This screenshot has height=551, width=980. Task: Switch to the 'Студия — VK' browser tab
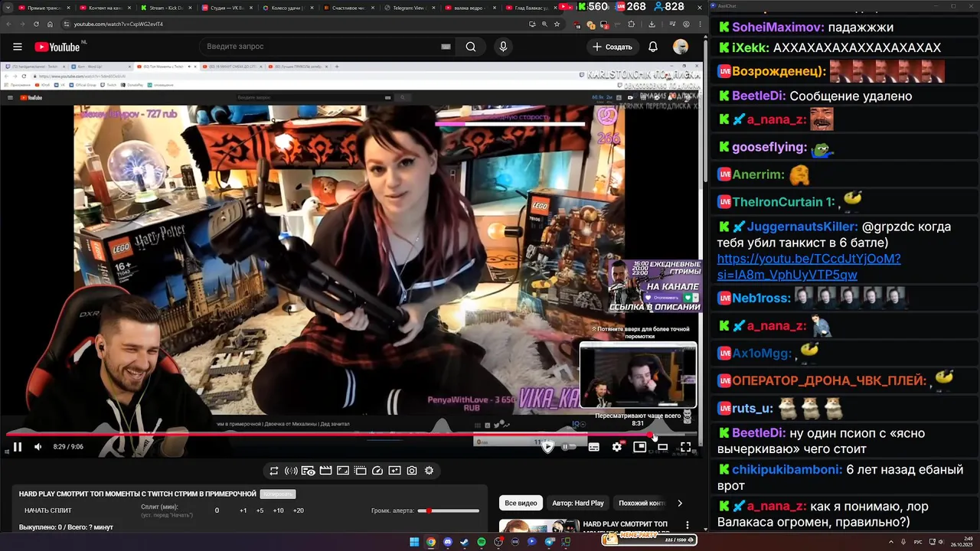pyautogui.click(x=227, y=8)
